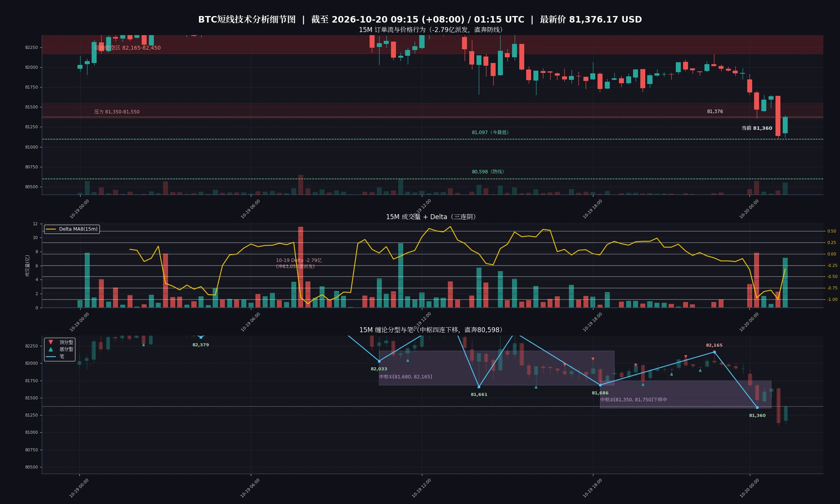Click the 82,033 stroke pivot point
The width and height of the screenshot is (840, 504).
379,361
